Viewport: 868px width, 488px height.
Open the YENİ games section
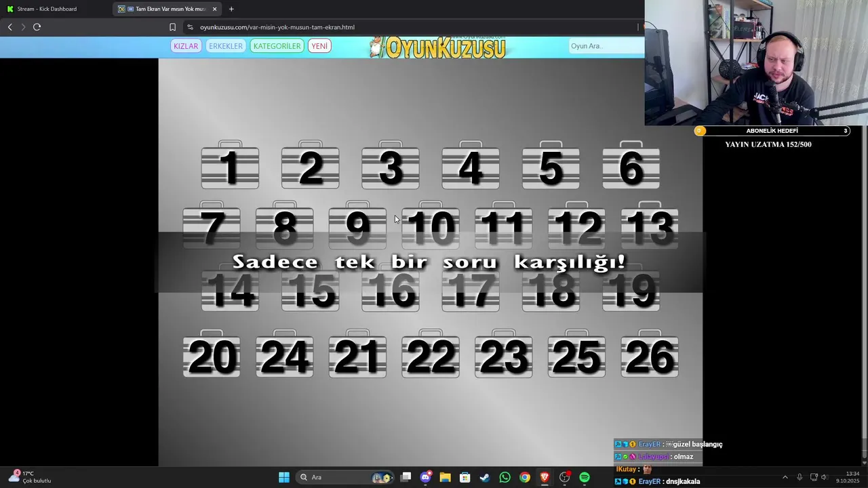pos(319,46)
